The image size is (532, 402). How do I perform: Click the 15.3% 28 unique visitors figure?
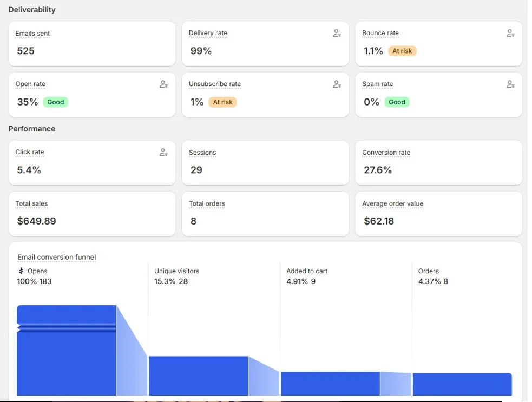coord(170,281)
